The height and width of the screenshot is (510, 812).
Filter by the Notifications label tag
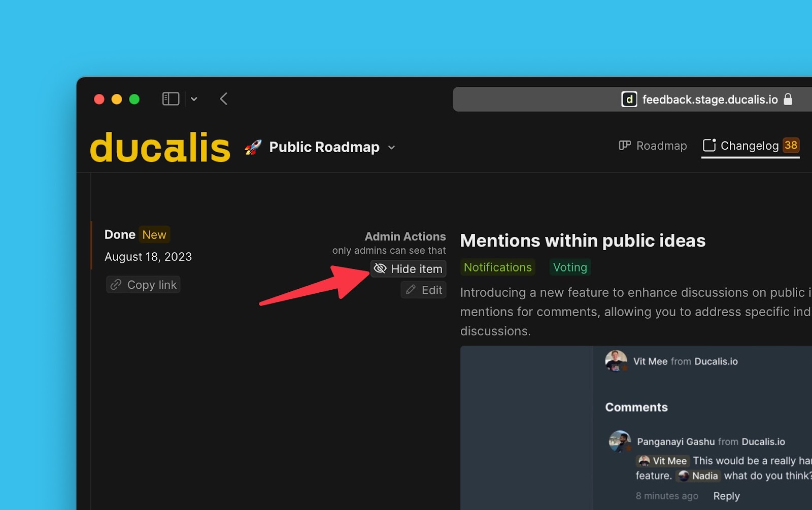(x=497, y=267)
